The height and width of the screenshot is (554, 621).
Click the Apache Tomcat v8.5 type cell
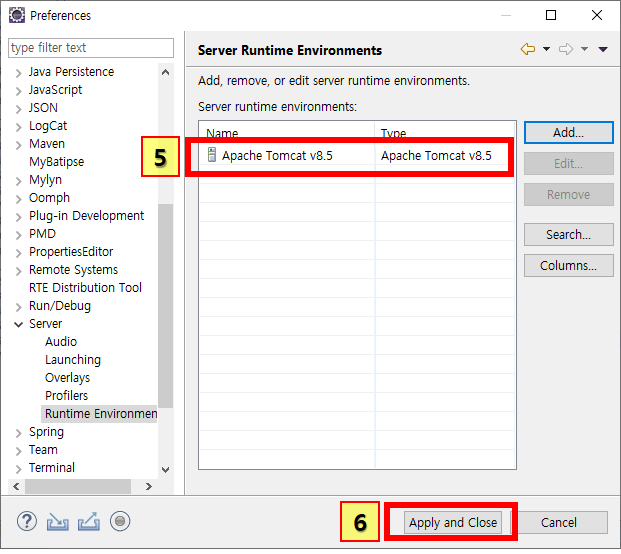click(x=436, y=156)
